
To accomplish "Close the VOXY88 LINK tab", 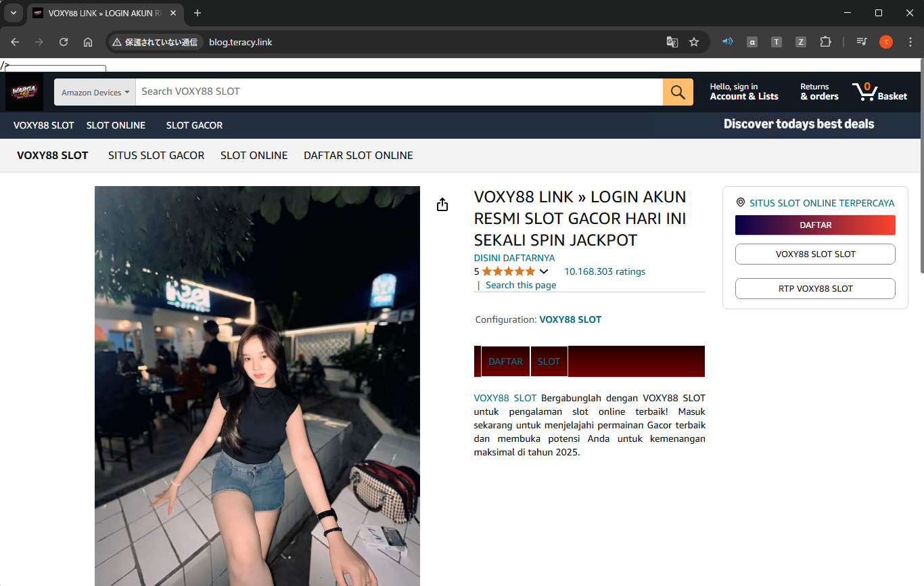I will (173, 13).
